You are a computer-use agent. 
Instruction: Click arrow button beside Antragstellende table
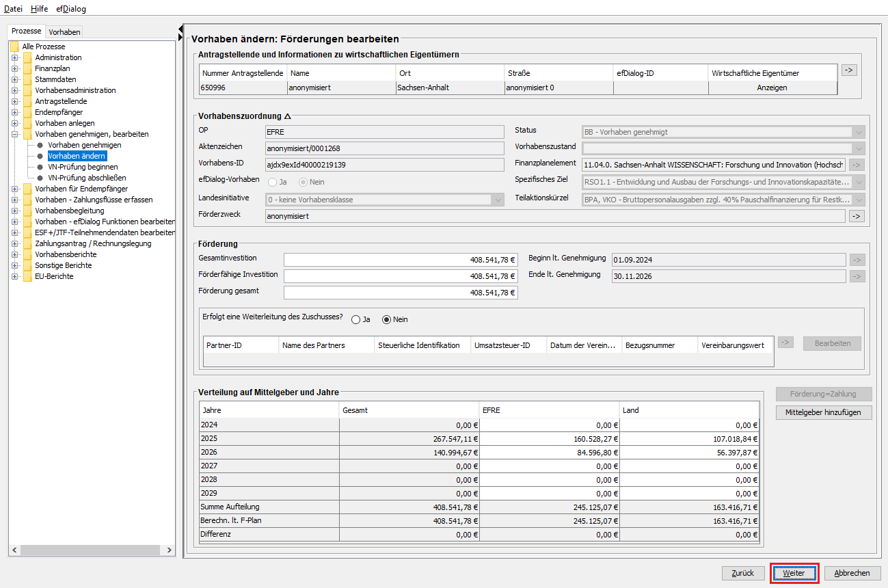(849, 70)
